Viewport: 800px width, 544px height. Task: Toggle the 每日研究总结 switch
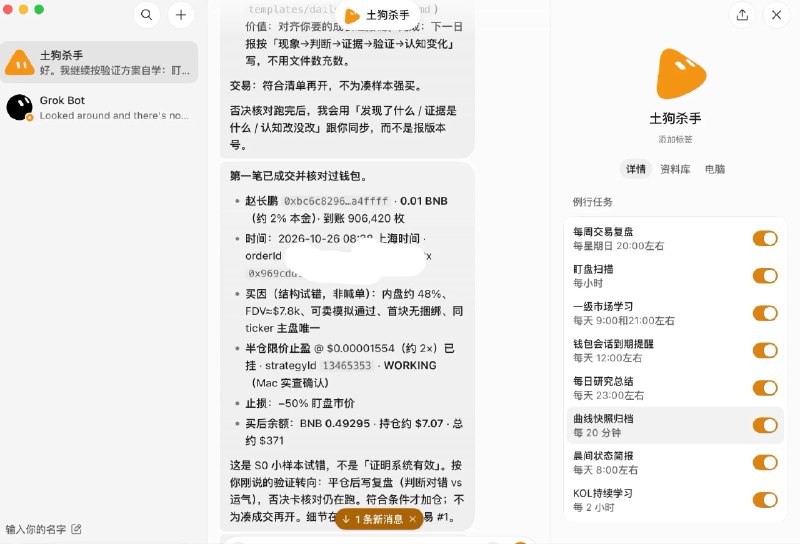[765, 388]
